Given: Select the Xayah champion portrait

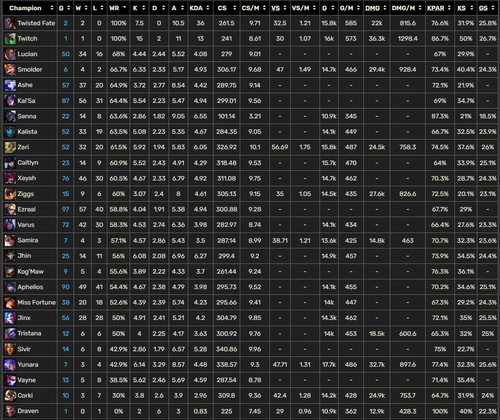Looking at the screenshot, I should 10,178.
